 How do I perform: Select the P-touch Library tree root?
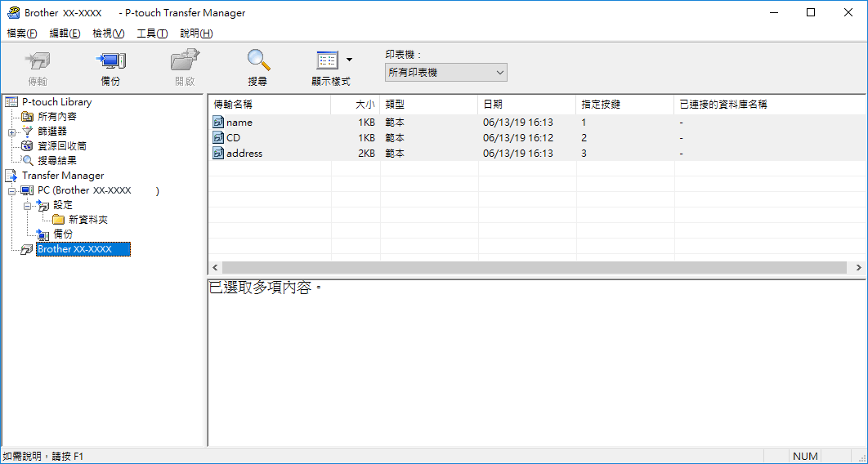56,102
